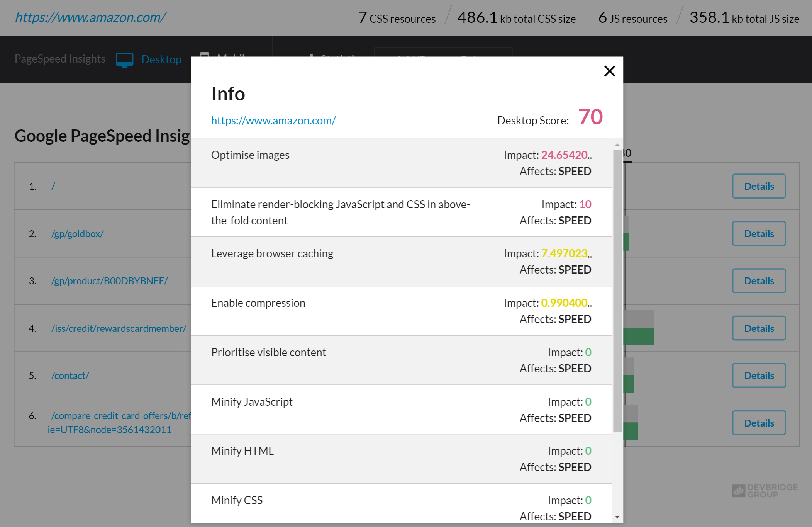Open Details for compare-credit-card-offers row
Image resolution: width=812 pixels, height=527 pixels.
759,423
